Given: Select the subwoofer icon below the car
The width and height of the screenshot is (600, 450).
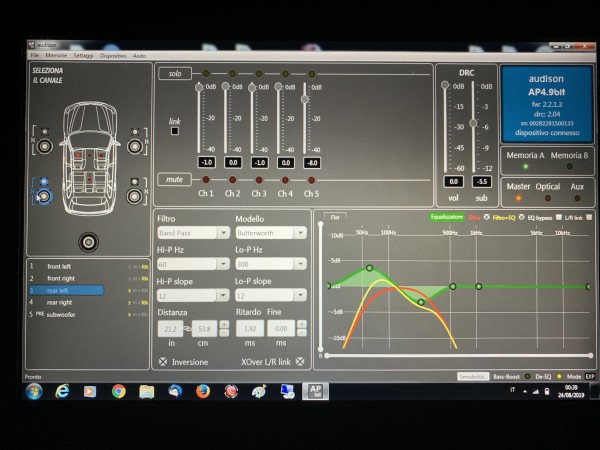Looking at the screenshot, I should (x=89, y=242).
